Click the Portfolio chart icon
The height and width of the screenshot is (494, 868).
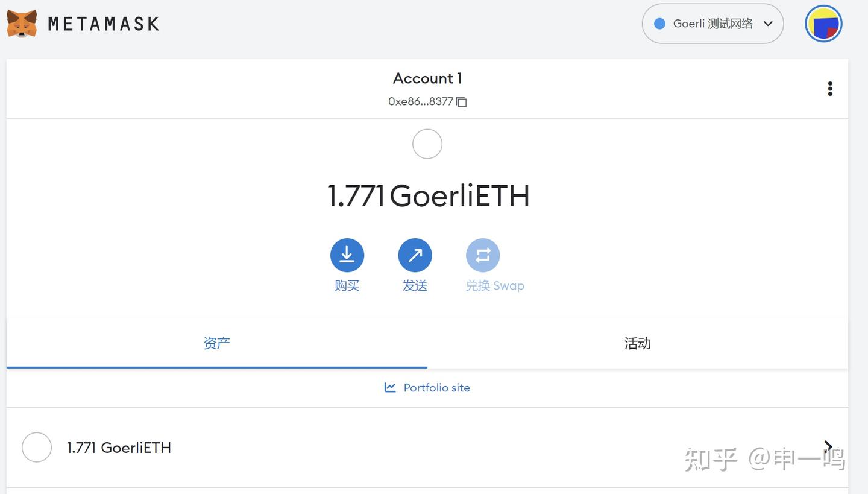390,387
